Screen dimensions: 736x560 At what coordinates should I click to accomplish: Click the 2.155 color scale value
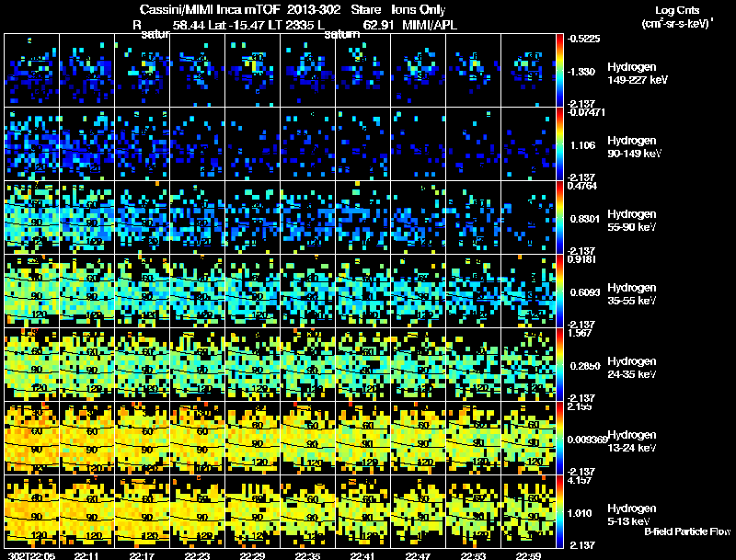coord(581,406)
